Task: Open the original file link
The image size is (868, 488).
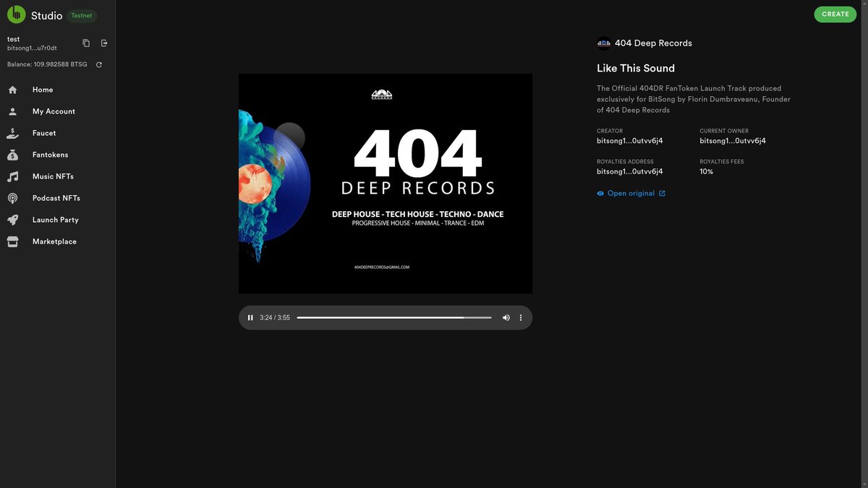Action: [631, 194]
